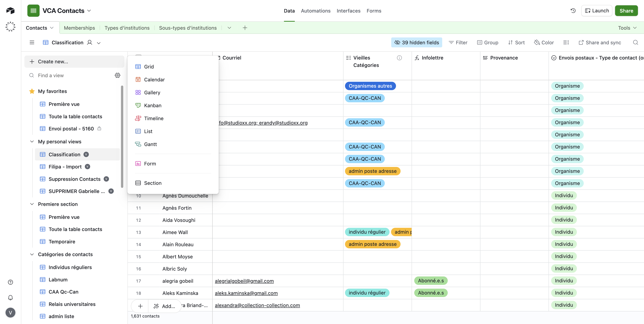Collapse the Catégories de contacts section

pos(32,254)
